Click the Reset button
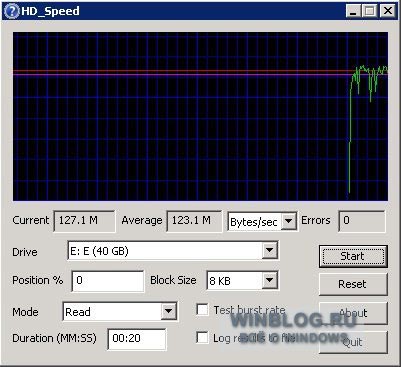Screen dimensions: 401x367 pos(353,284)
